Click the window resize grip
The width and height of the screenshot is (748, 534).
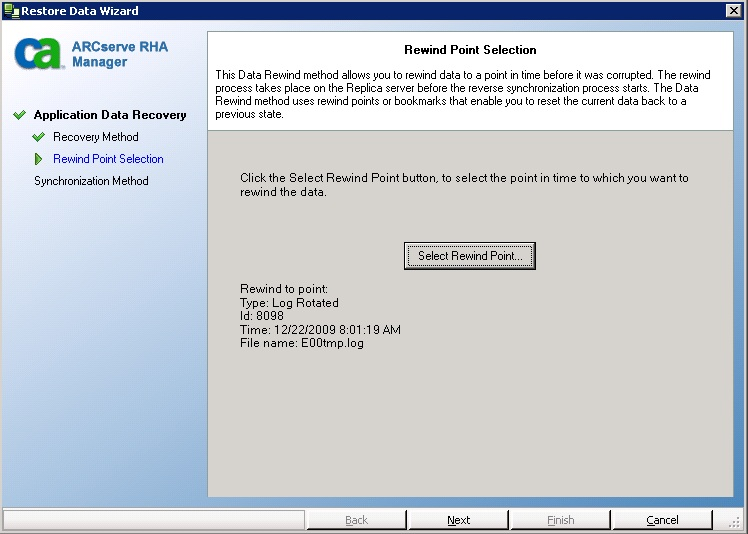(736, 523)
